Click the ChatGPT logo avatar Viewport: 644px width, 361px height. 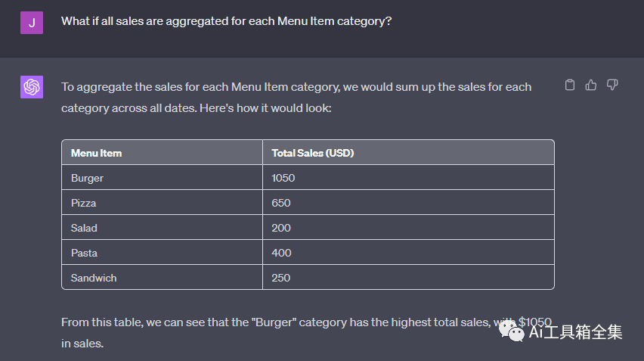(x=32, y=87)
